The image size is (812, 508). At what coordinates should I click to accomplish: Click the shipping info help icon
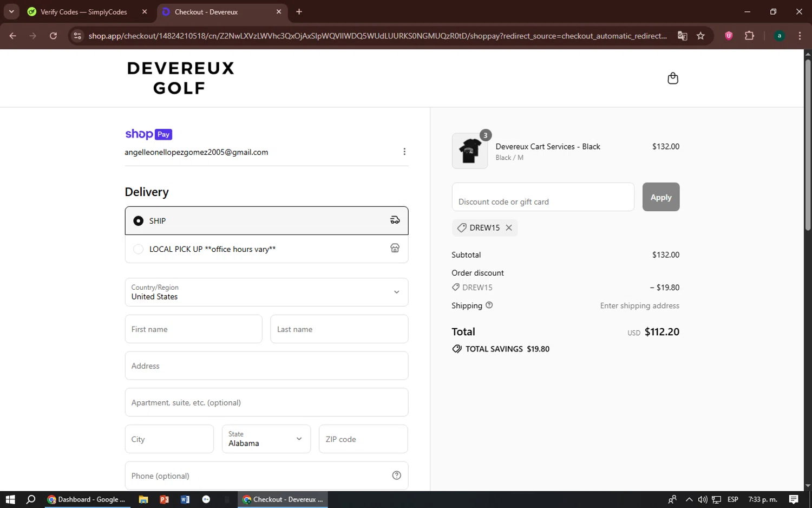(x=489, y=305)
